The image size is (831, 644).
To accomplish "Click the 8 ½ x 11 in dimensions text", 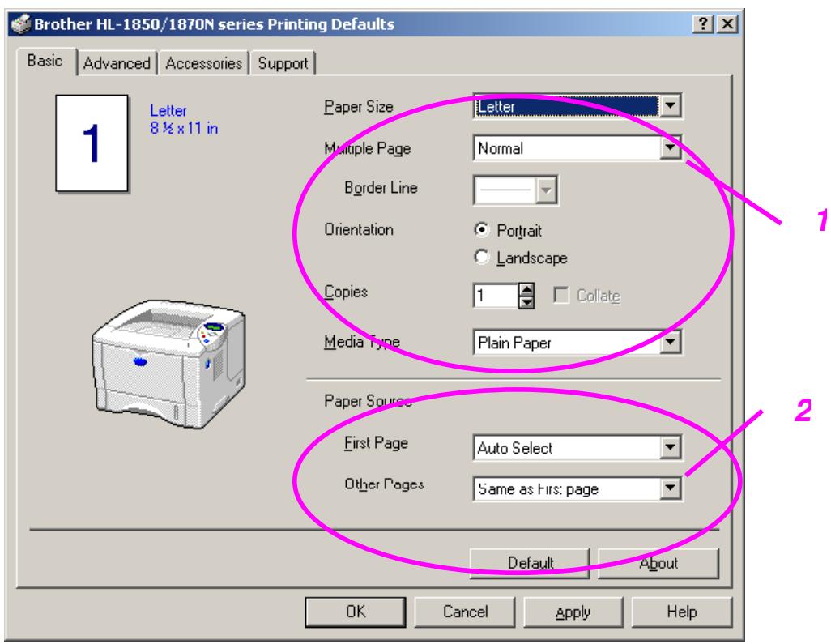I will click(x=184, y=128).
